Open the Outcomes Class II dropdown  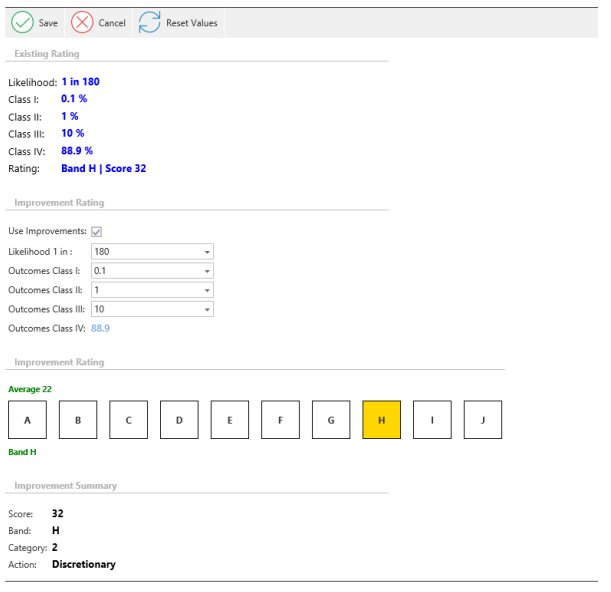(206, 290)
